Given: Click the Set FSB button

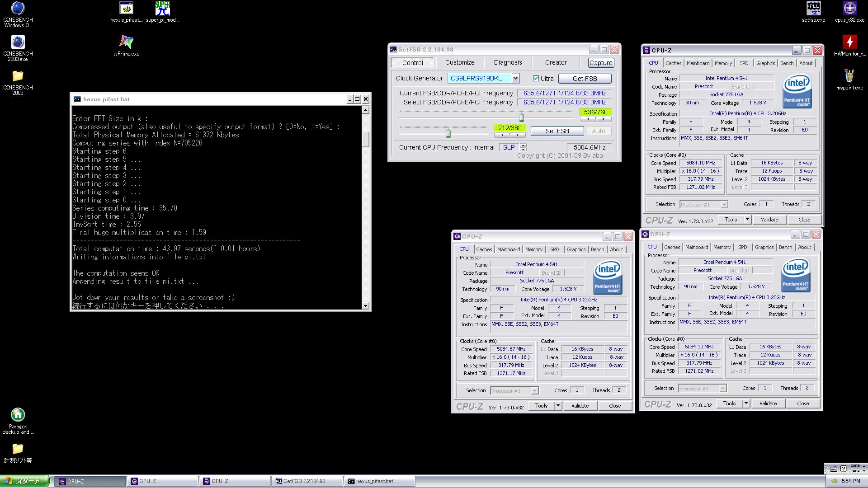Looking at the screenshot, I should [x=557, y=131].
